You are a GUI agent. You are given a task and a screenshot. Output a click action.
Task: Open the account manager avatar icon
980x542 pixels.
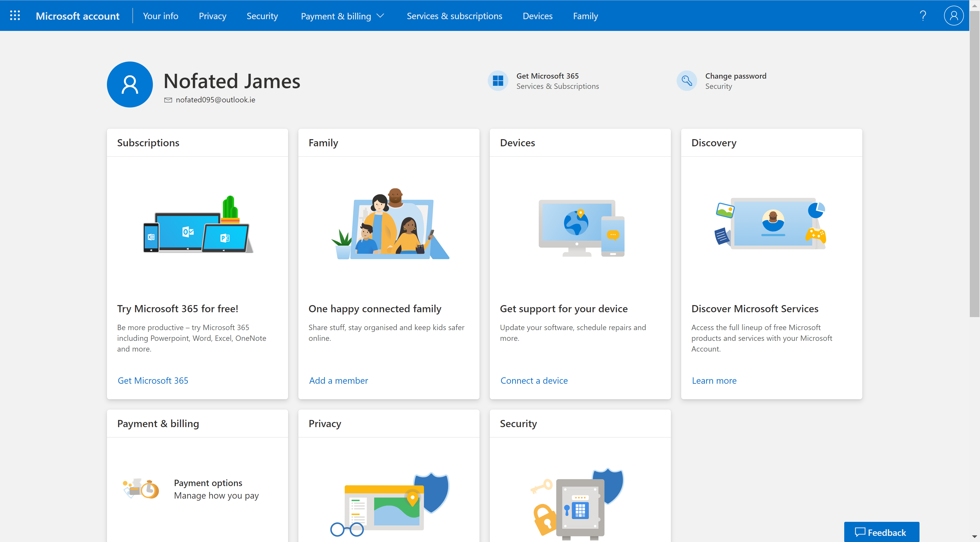953,16
